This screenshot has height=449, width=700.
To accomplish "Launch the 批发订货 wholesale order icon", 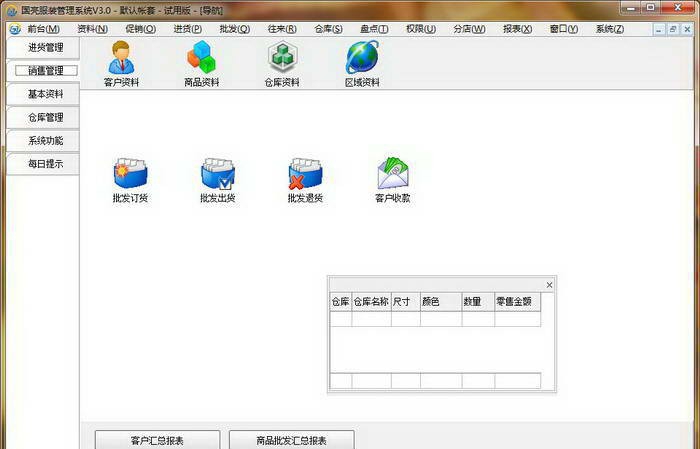I will click(x=130, y=180).
